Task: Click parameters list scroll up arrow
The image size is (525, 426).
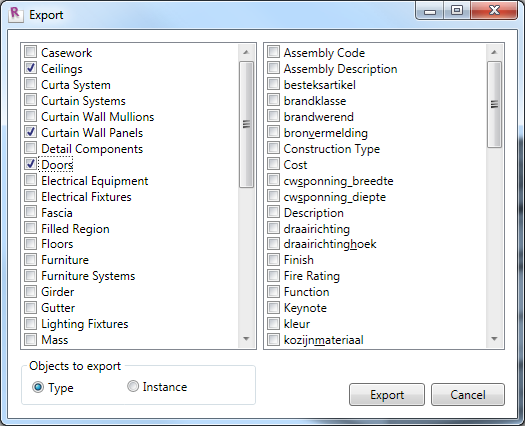Action: [494, 52]
